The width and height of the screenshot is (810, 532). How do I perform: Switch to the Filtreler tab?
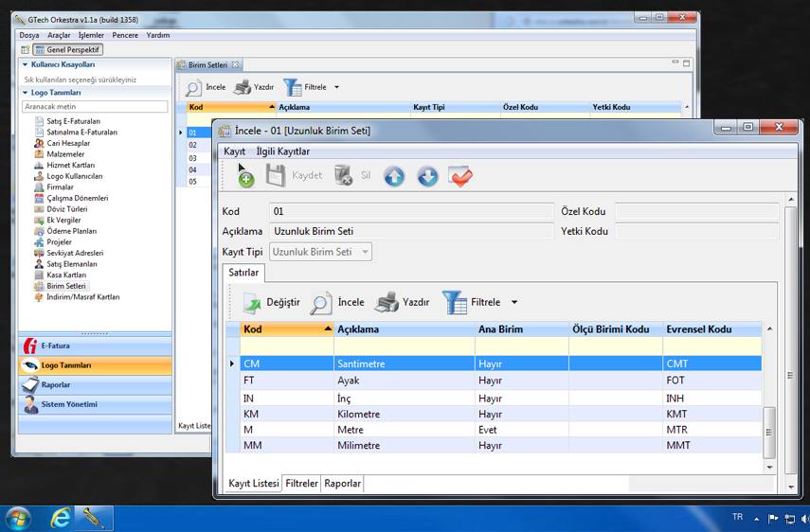[x=302, y=484]
